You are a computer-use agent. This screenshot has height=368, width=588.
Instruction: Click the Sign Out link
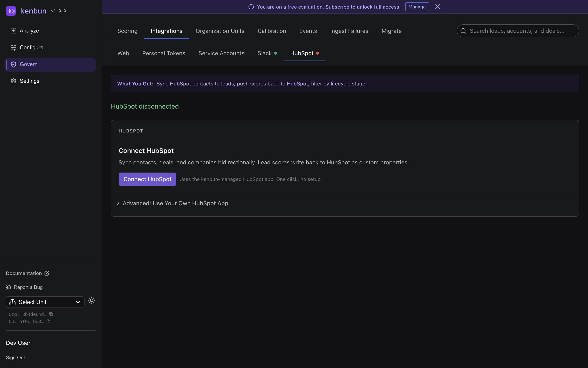click(15, 358)
